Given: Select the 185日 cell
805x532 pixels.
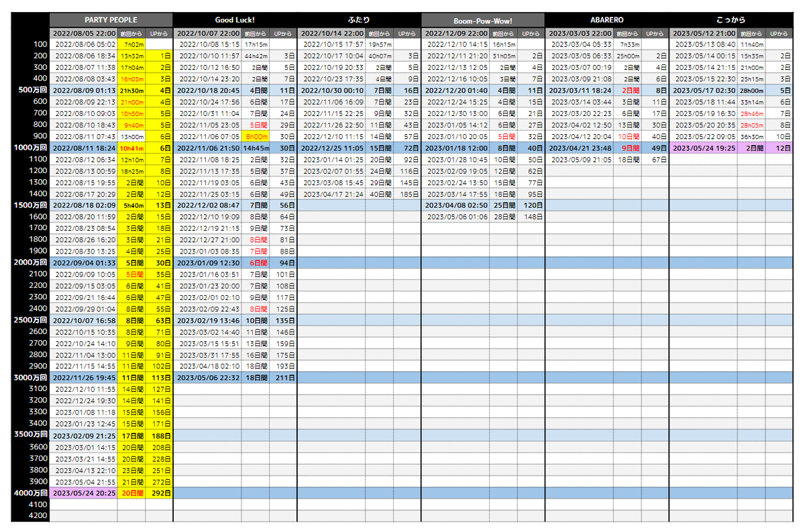Looking at the screenshot, I should click(x=407, y=193).
